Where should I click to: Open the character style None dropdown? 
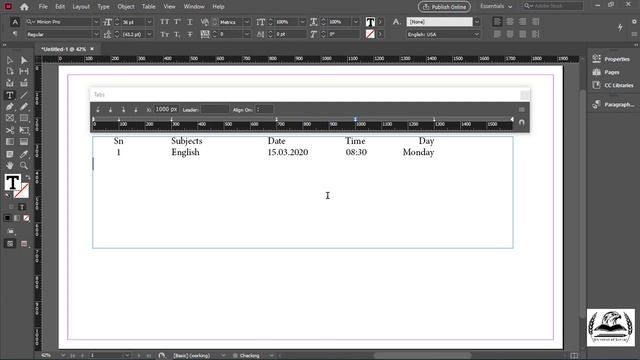click(x=476, y=22)
